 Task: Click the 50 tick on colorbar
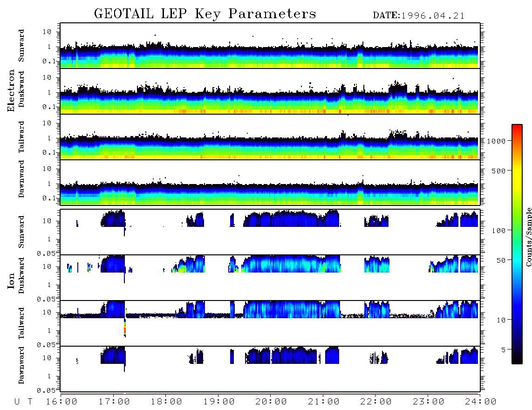point(500,260)
